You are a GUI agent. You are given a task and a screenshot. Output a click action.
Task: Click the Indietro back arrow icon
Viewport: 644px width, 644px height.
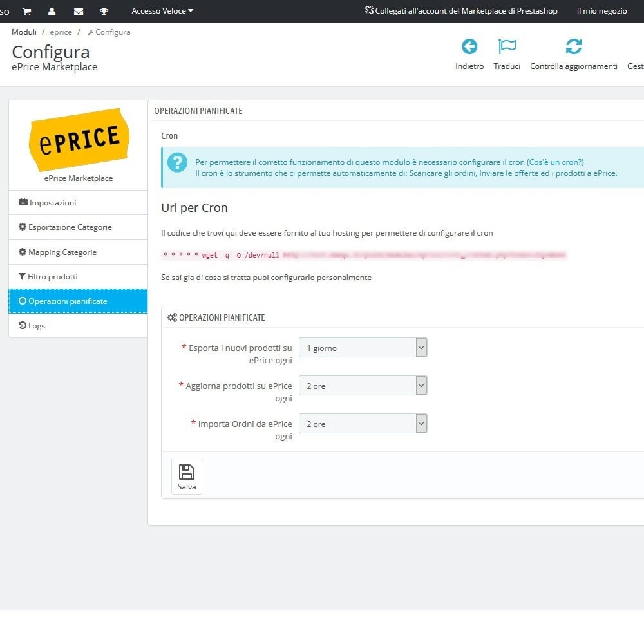click(x=469, y=46)
